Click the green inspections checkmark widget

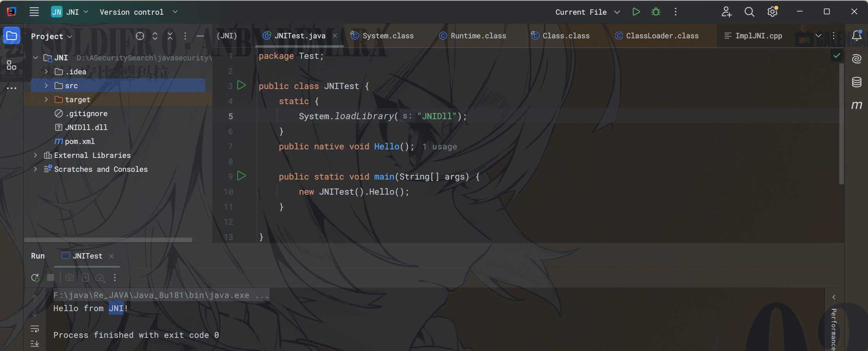[837, 56]
